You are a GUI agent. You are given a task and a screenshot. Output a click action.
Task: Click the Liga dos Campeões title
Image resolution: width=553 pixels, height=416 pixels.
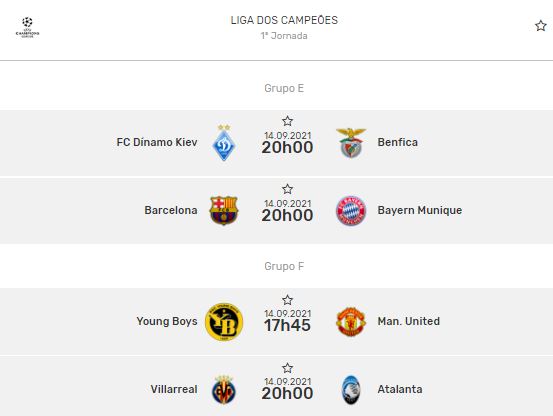284,20
